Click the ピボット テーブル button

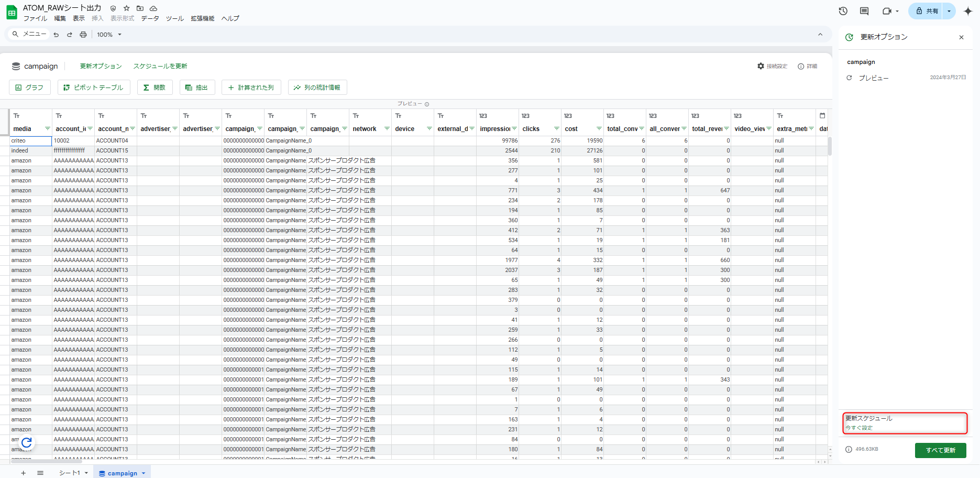pos(93,88)
